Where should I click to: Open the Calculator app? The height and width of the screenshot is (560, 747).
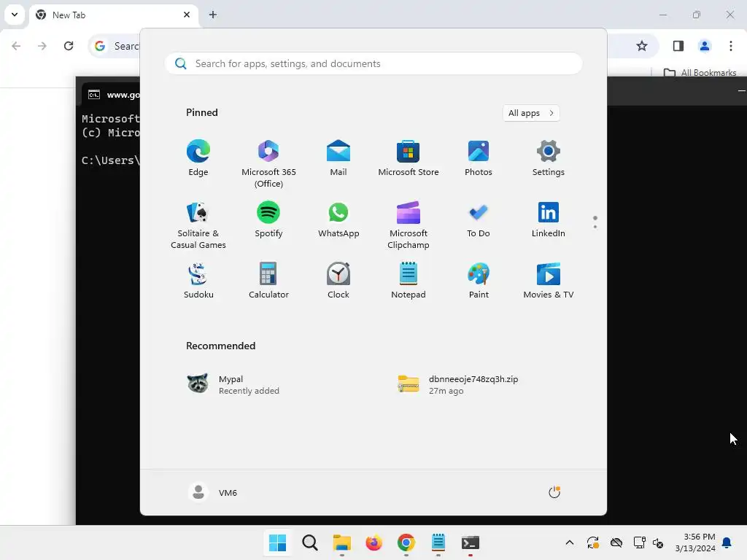pos(268,281)
